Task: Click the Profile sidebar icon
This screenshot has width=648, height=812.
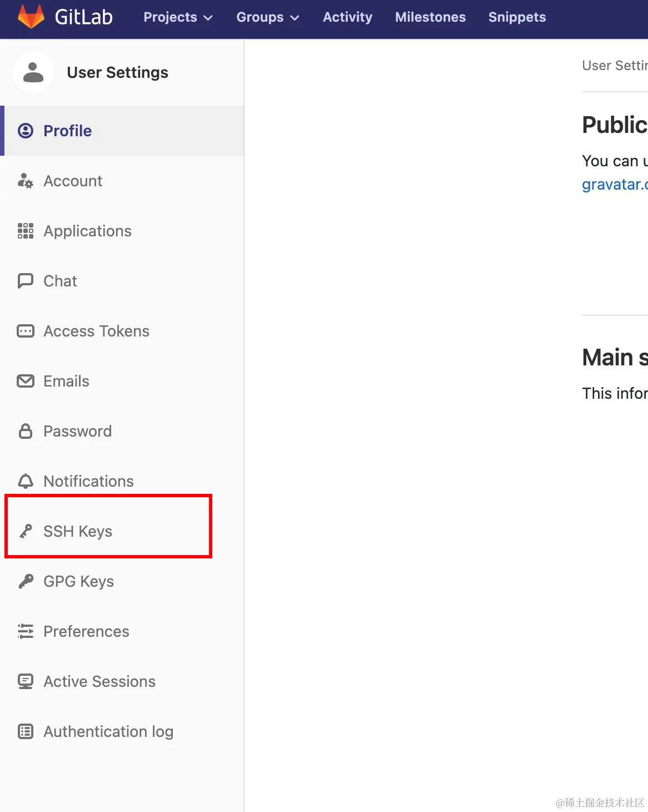Action: 26,131
